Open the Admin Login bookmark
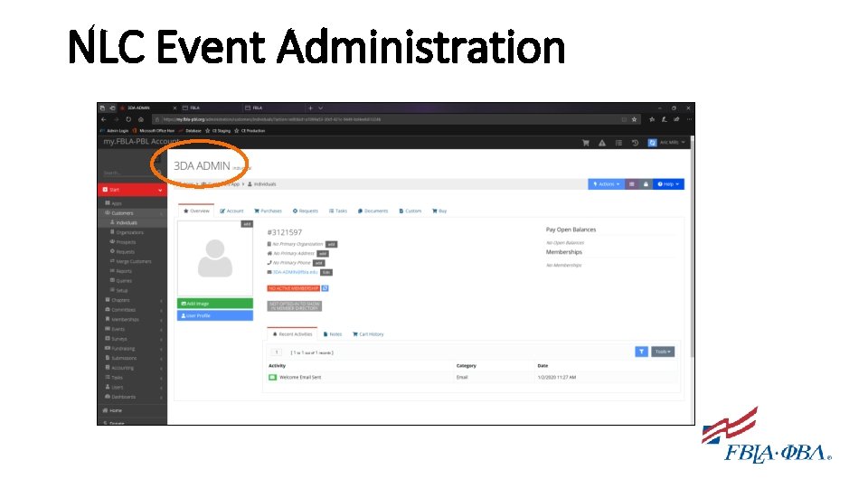Screen dimensions: 868x488 coord(115,131)
